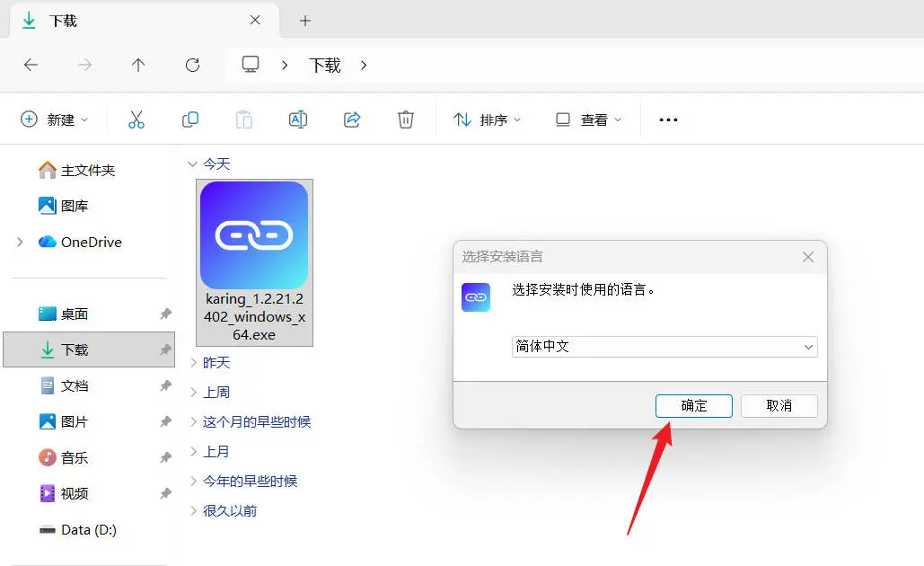Open OneDrive in the sidebar

[80, 242]
